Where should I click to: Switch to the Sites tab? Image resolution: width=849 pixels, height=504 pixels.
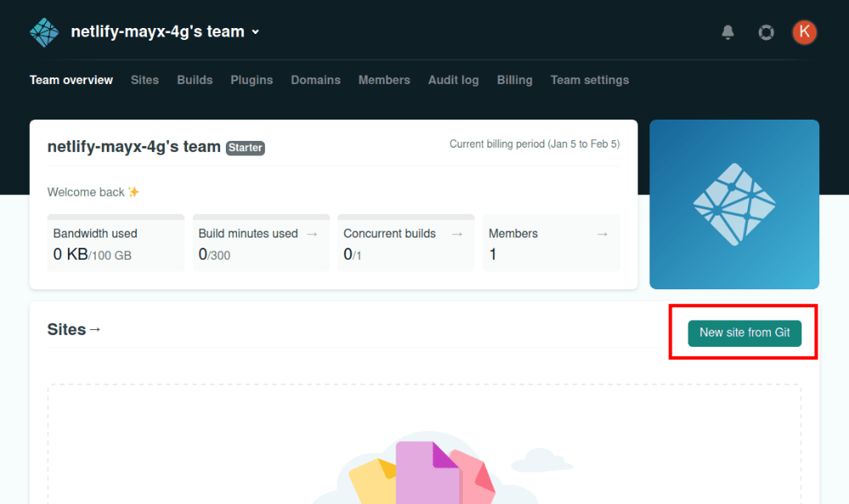(x=144, y=80)
